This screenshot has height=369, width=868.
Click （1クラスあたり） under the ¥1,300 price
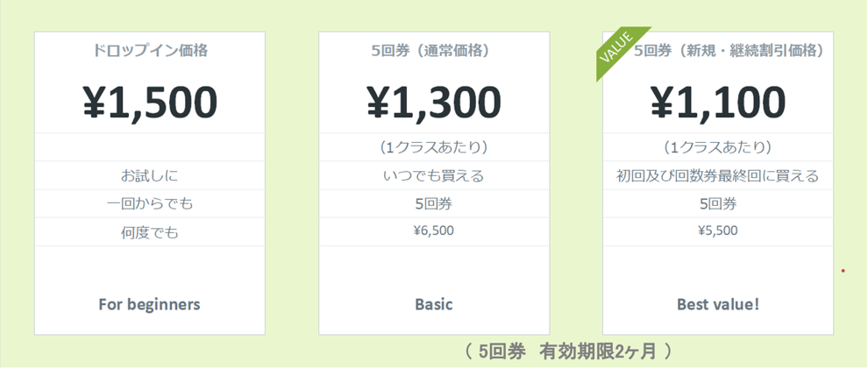434,147
